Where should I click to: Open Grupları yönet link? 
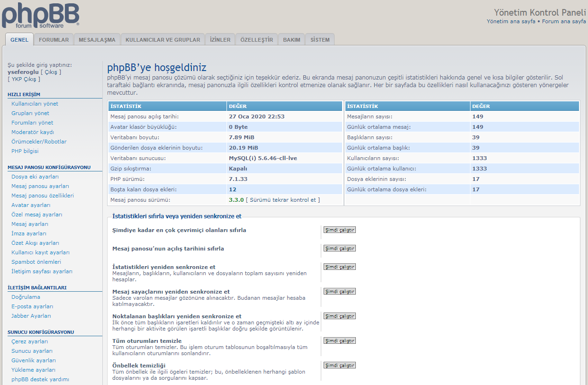click(x=30, y=113)
